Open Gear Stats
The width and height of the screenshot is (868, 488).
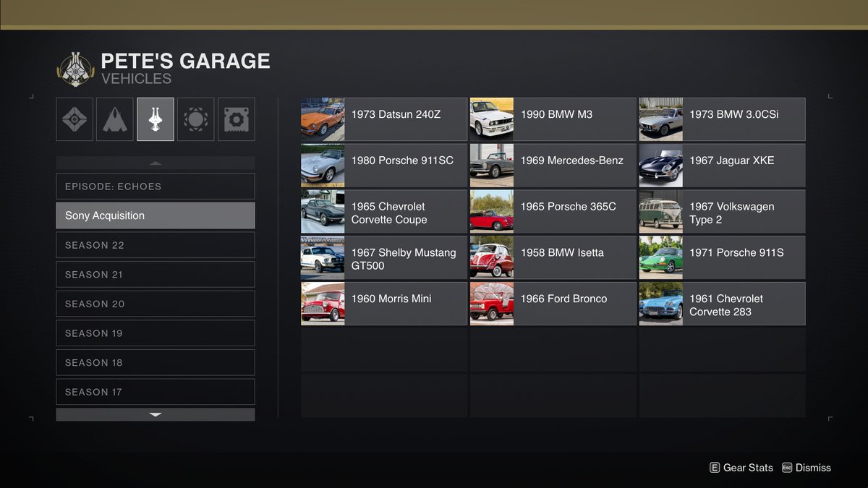(748, 468)
